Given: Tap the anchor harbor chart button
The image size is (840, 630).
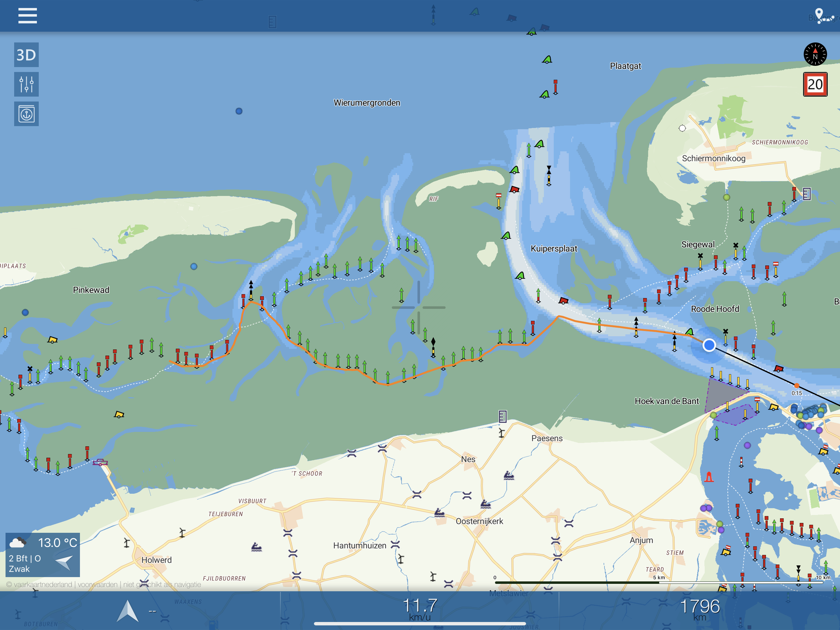Looking at the screenshot, I should point(26,114).
